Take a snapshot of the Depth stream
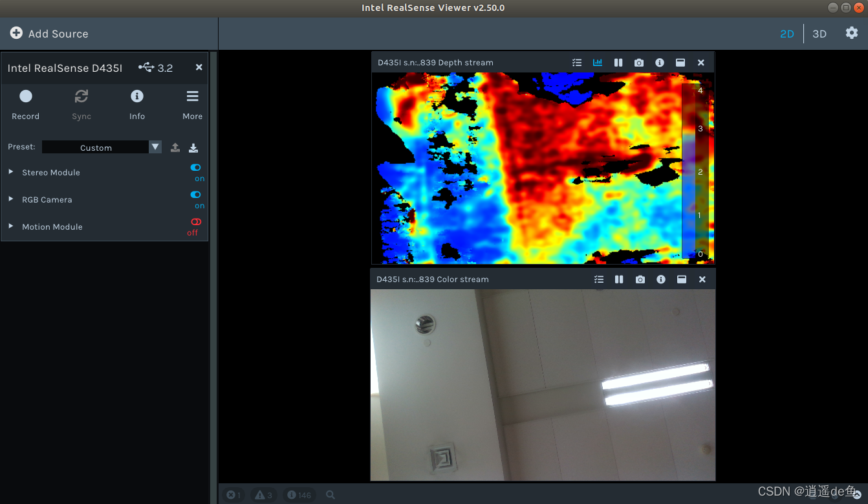The height and width of the screenshot is (504, 868). 638,62
